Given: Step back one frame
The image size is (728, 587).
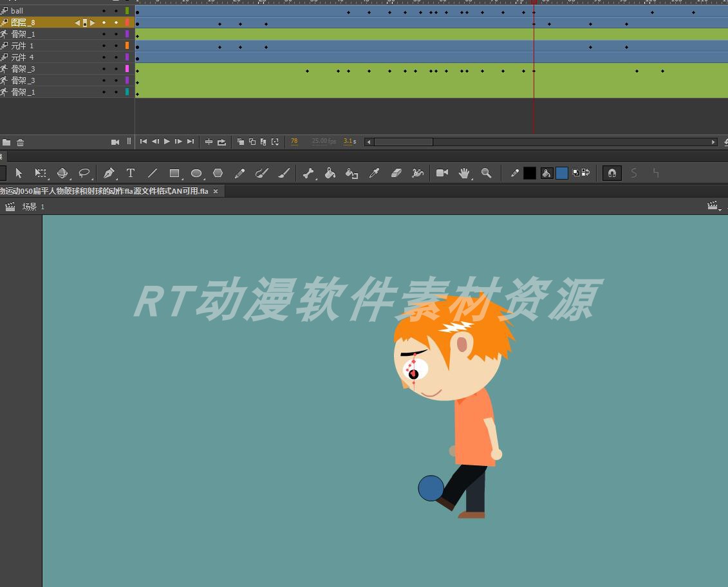Looking at the screenshot, I should click(155, 142).
